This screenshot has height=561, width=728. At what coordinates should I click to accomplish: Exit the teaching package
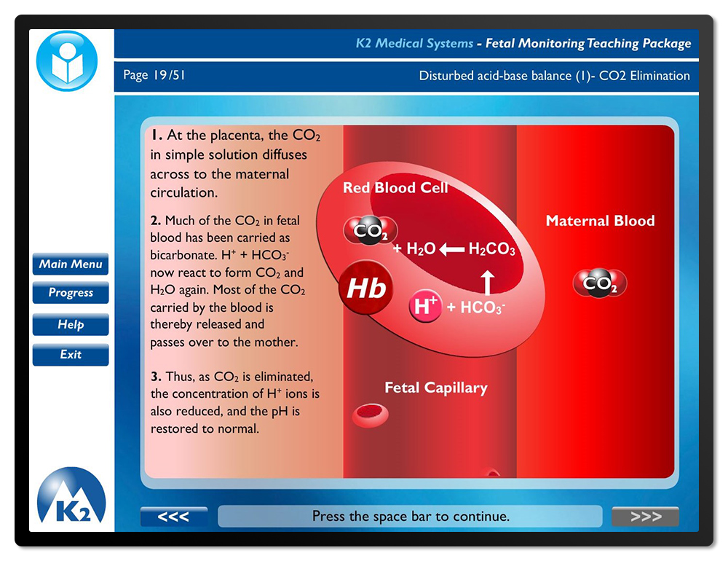coord(71,355)
